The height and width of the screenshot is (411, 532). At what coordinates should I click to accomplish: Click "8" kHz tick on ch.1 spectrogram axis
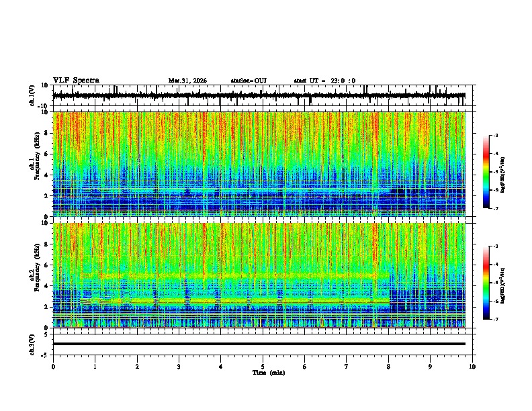(46, 133)
